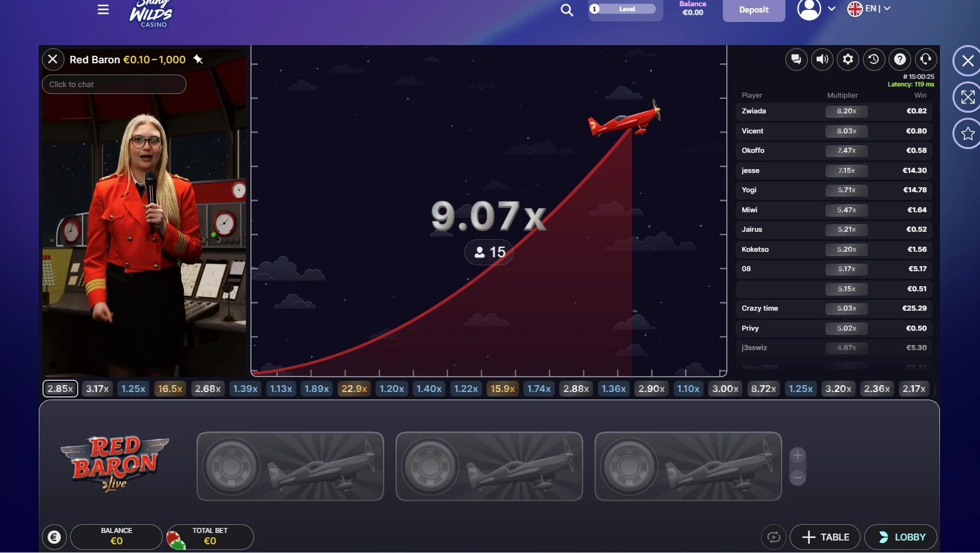Open the search magnifier in the header
980x553 pixels.
(566, 11)
